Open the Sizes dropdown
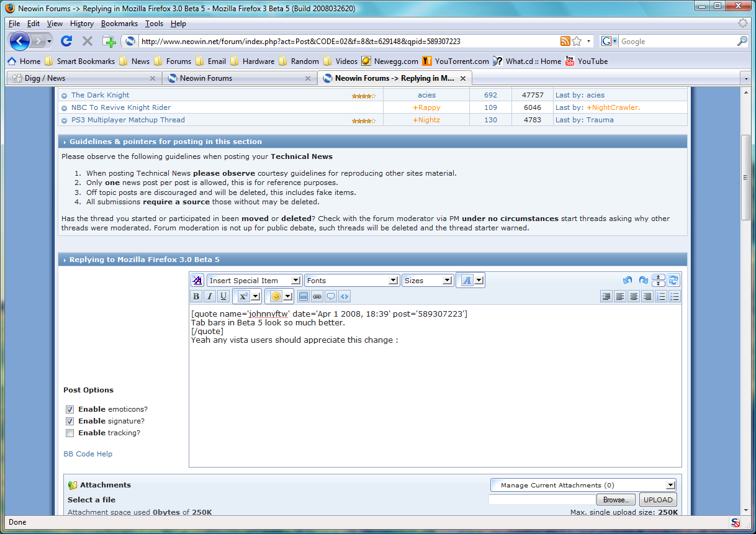 tap(427, 281)
